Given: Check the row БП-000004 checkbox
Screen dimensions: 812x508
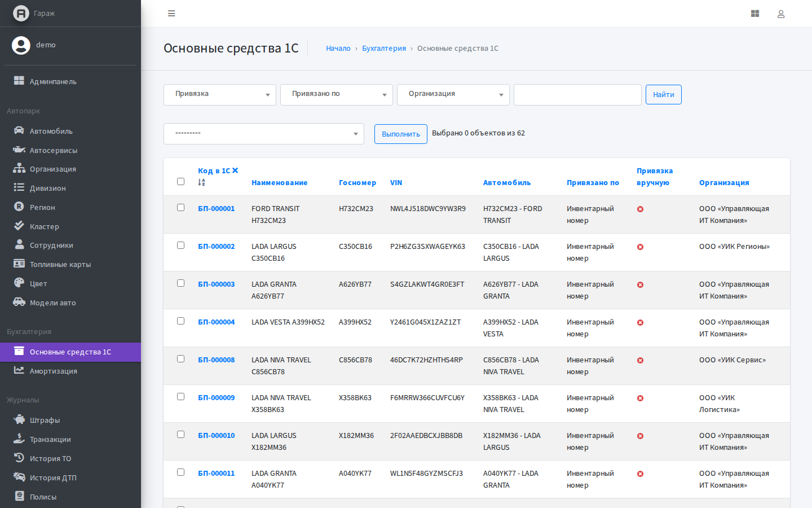Looking at the screenshot, I should (x=180, y=321).
